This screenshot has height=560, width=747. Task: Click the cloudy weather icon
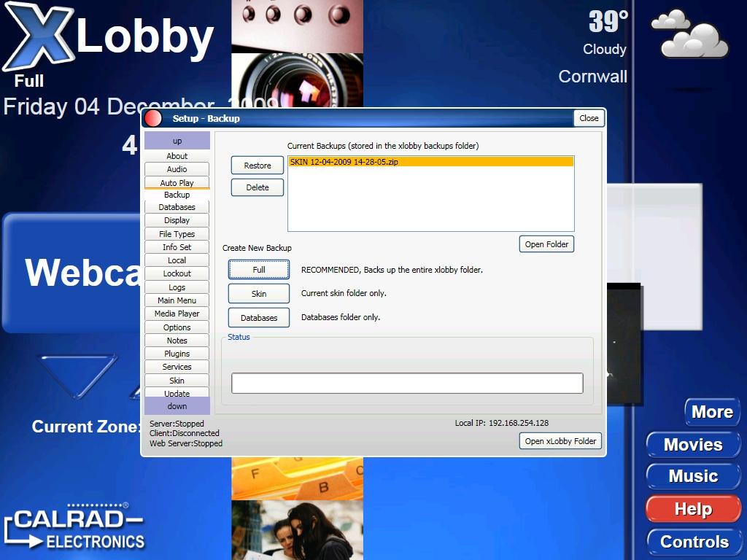689,34
